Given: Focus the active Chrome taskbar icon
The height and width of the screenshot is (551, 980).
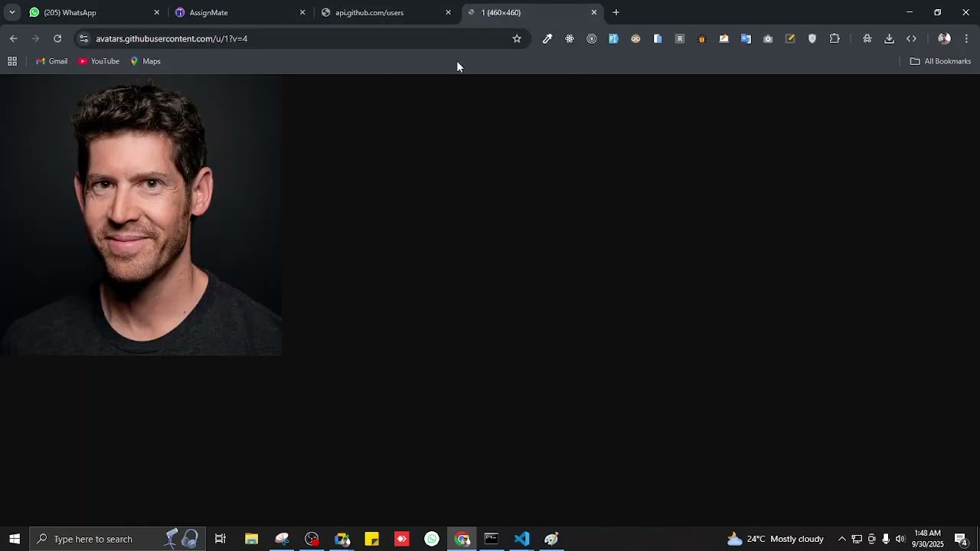Looking at the screenshot, I should click(462, 539).
